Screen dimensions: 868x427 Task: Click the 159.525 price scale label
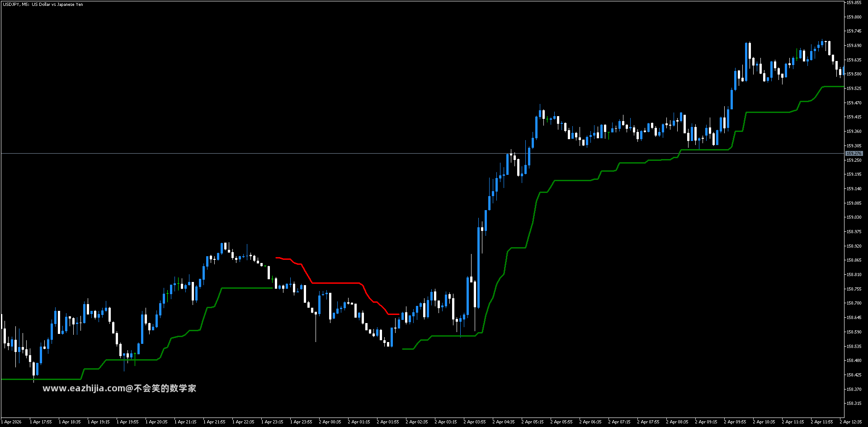coord(854,89)
